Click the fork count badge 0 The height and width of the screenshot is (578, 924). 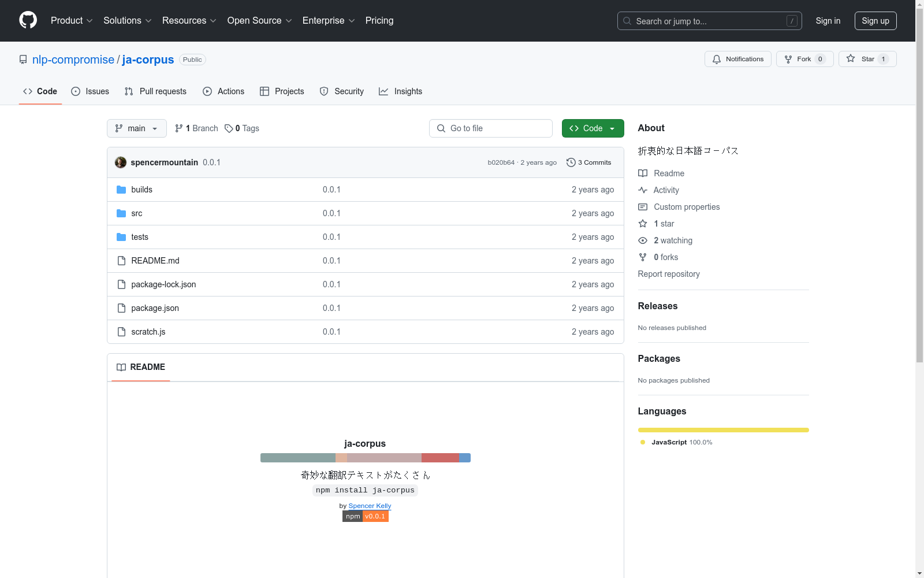pos(820,59)
